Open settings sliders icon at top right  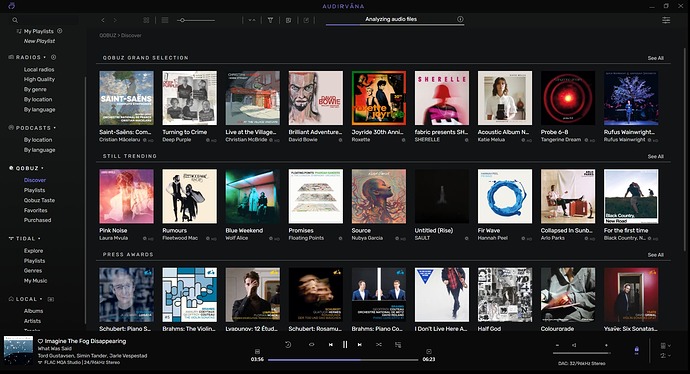coord(666,20)
